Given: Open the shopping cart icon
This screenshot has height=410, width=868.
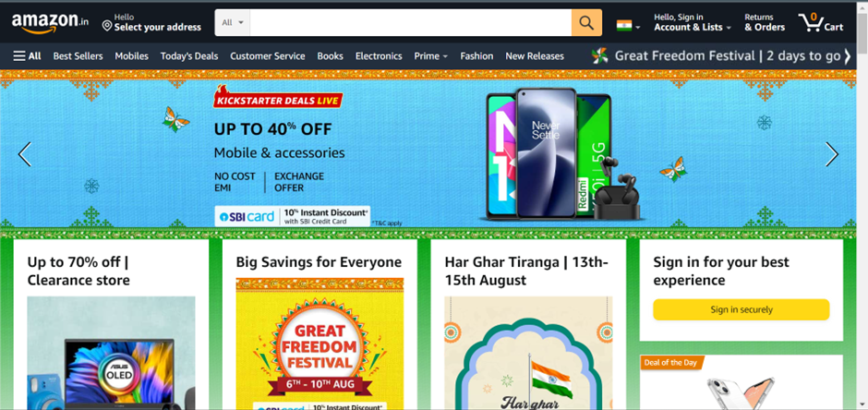Looking at the screenshot, I should click(820, 23).
